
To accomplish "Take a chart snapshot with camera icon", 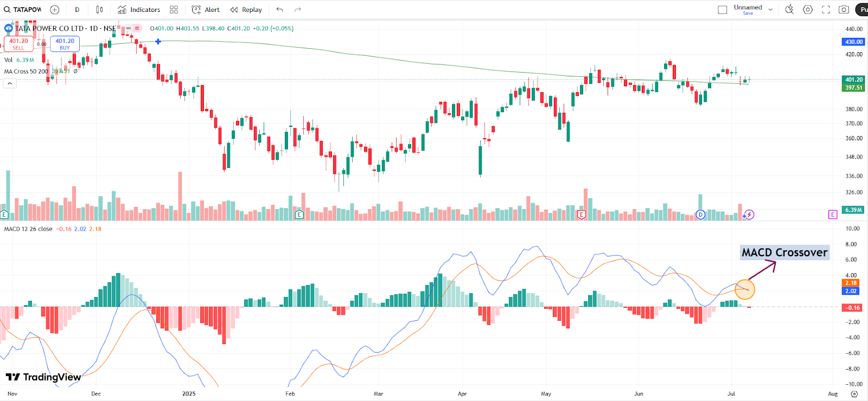I will pyautogui.click(x=844, y=10).
